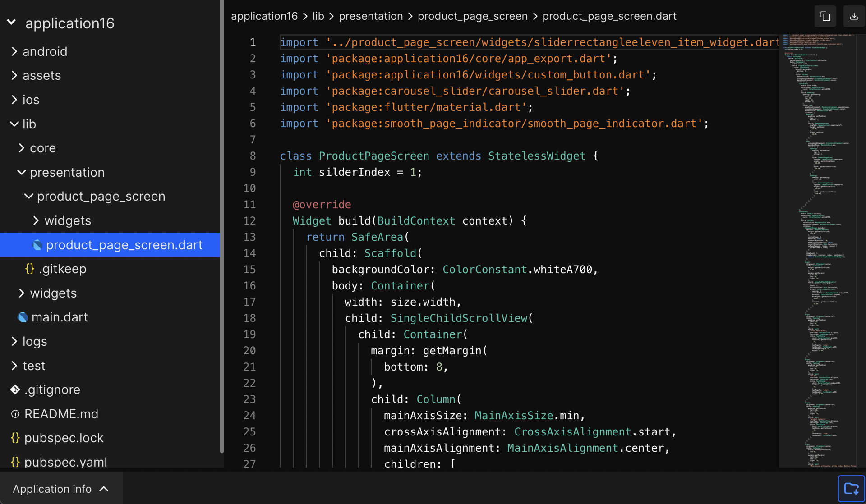Image resolution: width=866 pixels, height=504 pixels.
Task: Collapse the presentation folder
Action: coord(22,172)
